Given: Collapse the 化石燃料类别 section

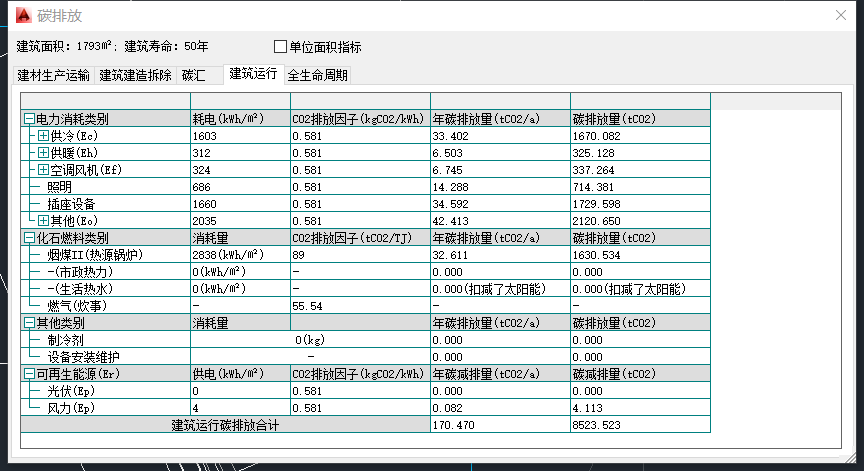Looking at the screenshot, I should tap(29, 238).
